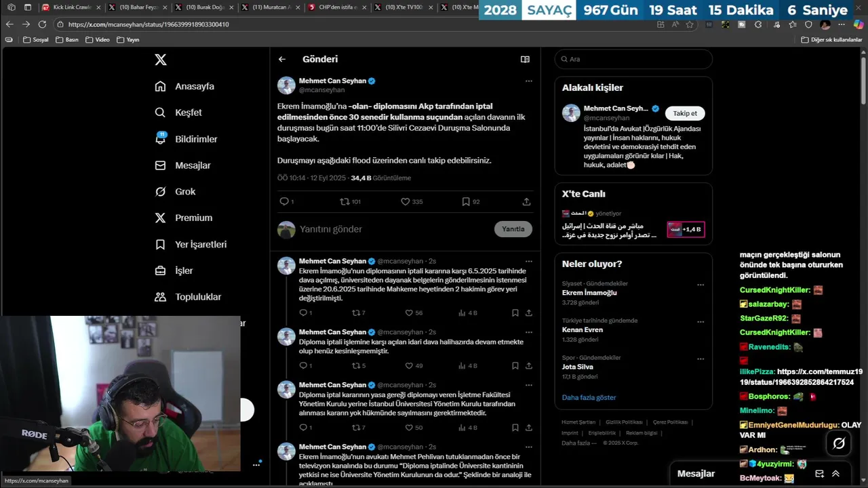The height and width of the screenshot is (488, 868).
Task: Bookmark the main post with 92 saves
Action: pyautogui.click(x=466, y=201)
